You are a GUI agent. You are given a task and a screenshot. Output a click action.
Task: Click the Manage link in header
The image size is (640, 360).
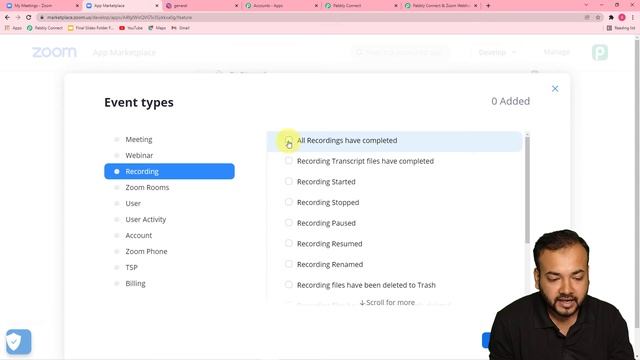coord(557,52)
